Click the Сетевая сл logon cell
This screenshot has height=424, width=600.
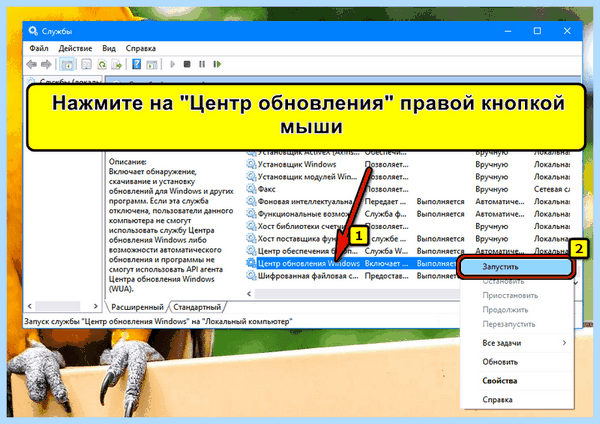[x=552, y=189]
